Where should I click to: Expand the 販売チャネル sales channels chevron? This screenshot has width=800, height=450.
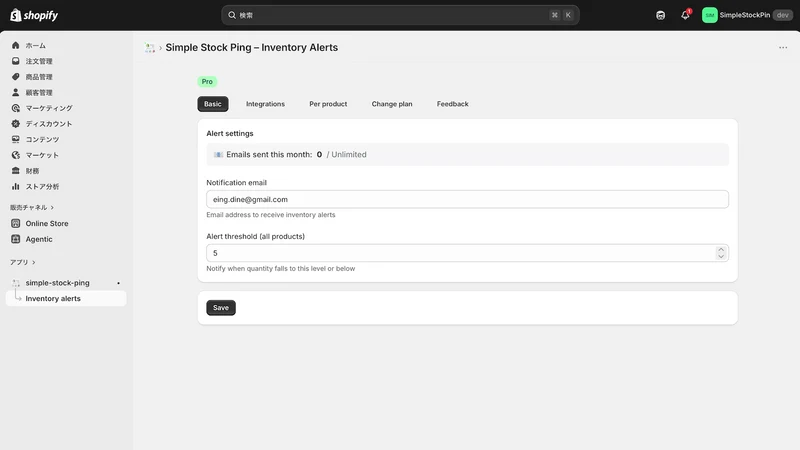pyautogui.click(x=52, y=208)
